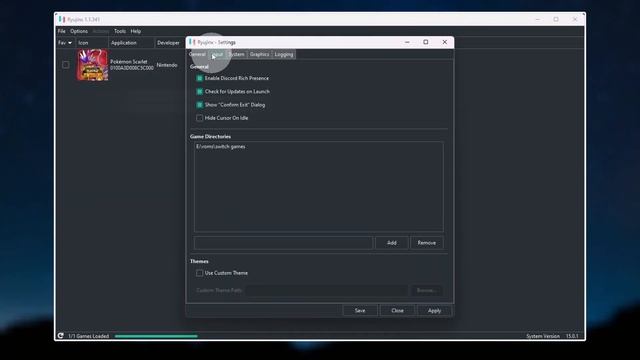
Task: Toggle Enable Discord Rich Presence checkbox
Action: coord(200,78)
